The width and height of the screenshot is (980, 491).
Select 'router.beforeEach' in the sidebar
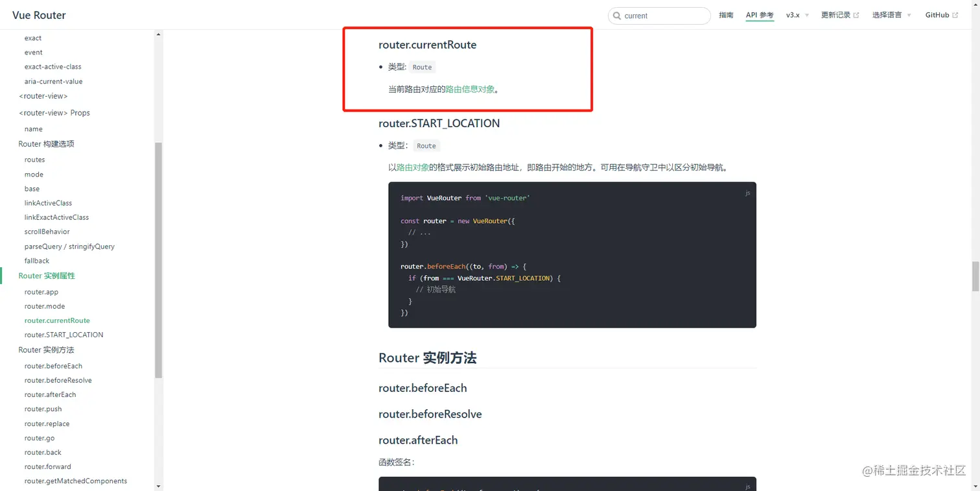click(54, 366)
